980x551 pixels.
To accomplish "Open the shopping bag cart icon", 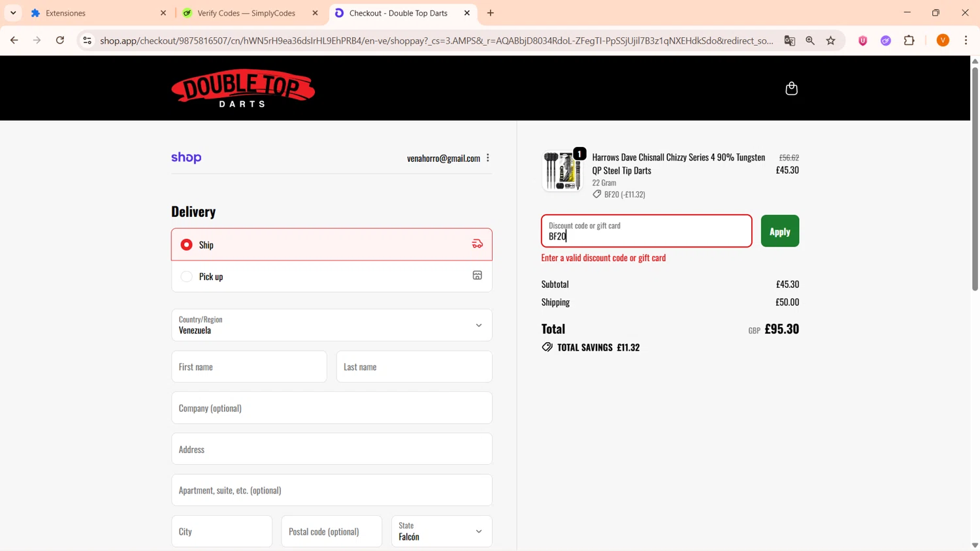I will click(791, 88).
